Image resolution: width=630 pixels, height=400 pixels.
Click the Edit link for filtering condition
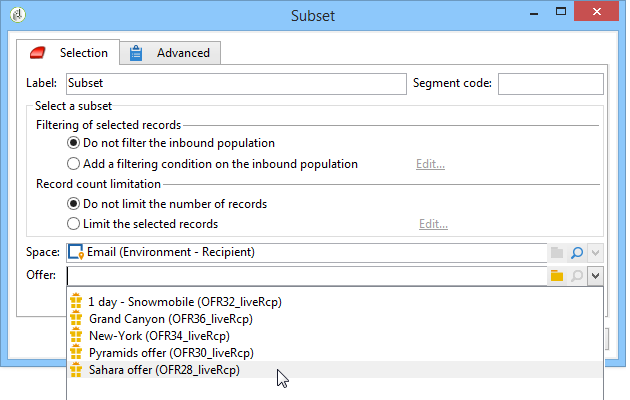coord(430,164)
